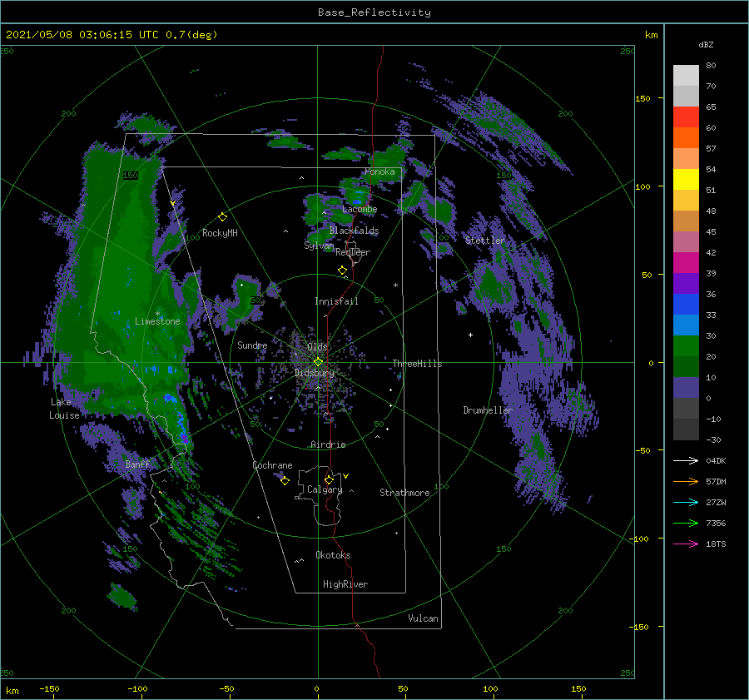
Task: Click the Airdrie label
Action: (328, 444)
